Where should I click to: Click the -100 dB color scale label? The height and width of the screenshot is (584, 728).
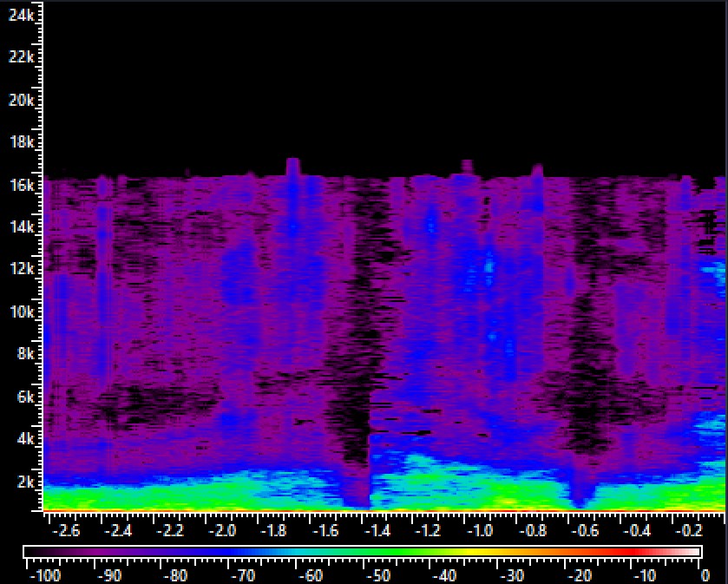(x=45, y=576)
